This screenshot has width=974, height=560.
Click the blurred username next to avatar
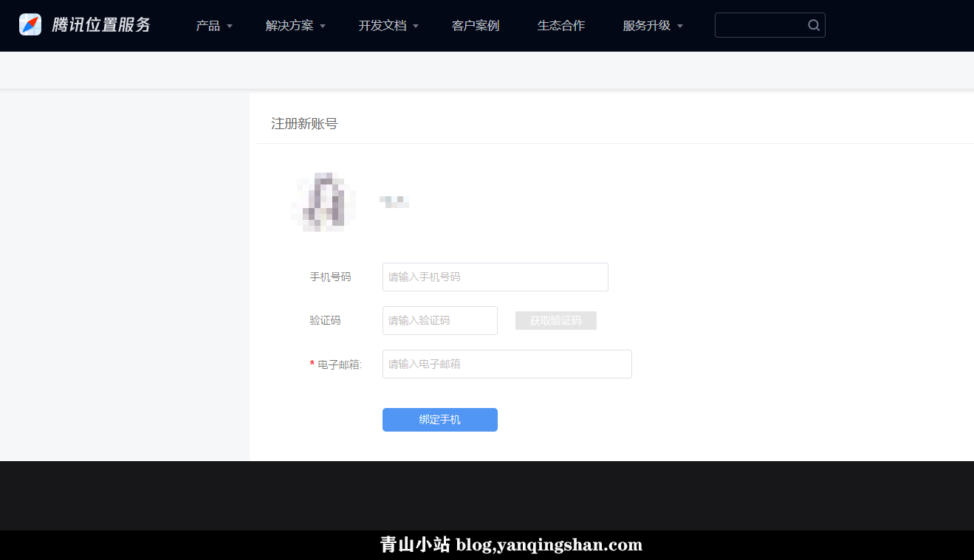point(394,201)
